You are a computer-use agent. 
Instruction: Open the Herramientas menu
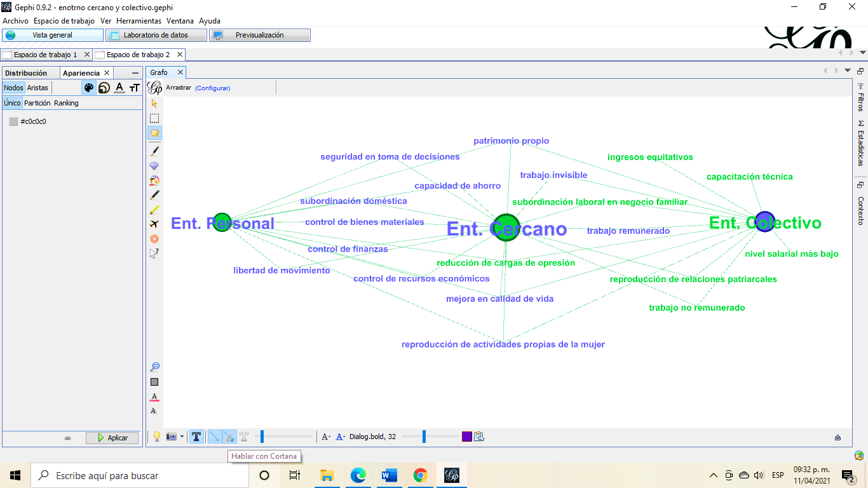(139, 21)
